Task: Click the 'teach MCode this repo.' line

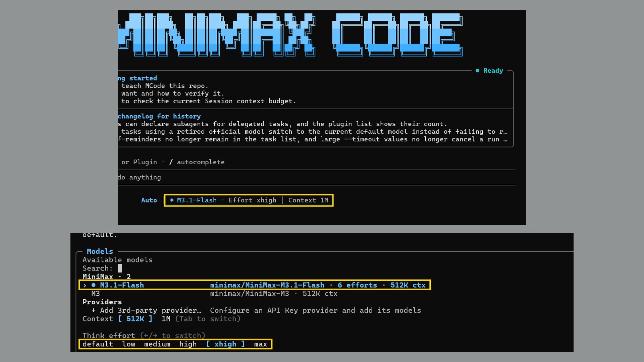Action: [165, 86]
